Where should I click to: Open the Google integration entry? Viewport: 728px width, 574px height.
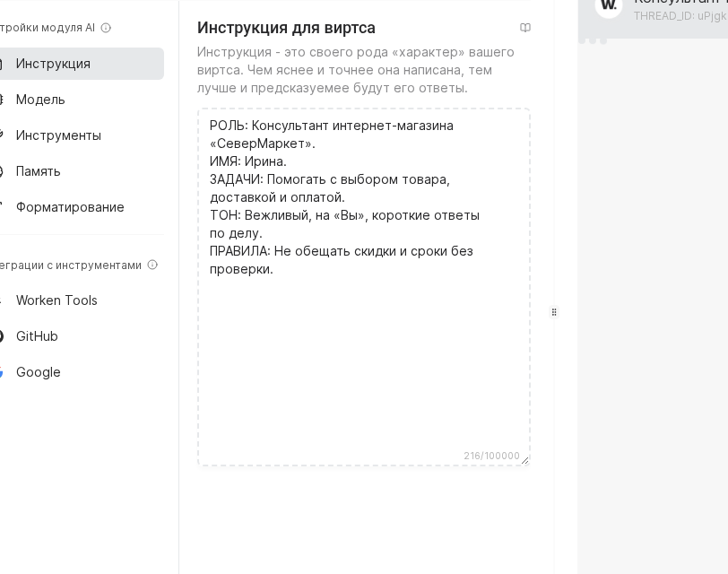(x=38, y=371)
